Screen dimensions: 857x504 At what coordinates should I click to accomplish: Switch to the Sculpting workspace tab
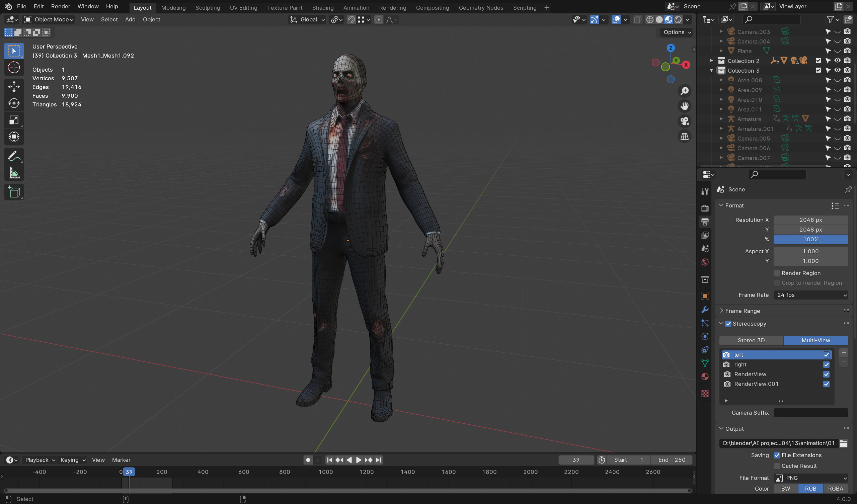tap(208, 8)
